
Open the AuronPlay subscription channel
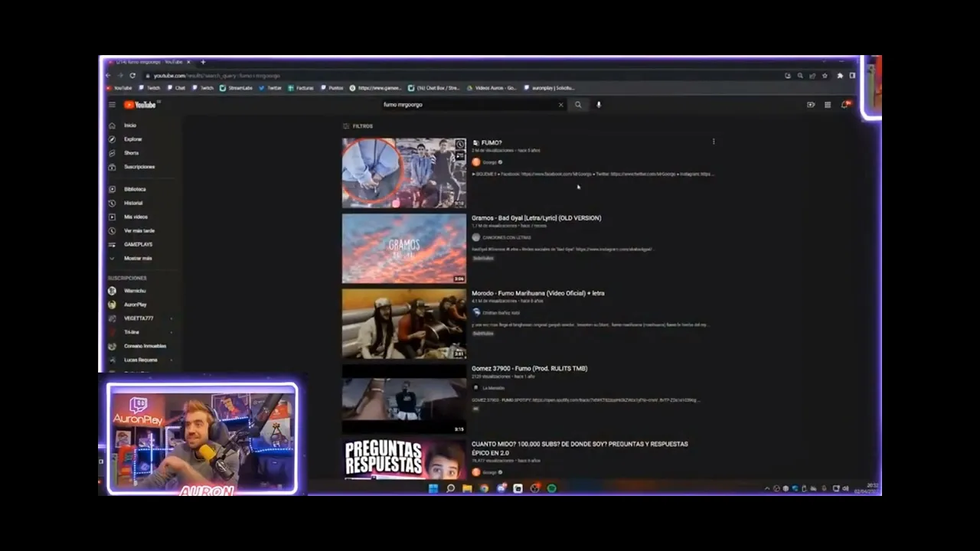[x=135, y=305]
